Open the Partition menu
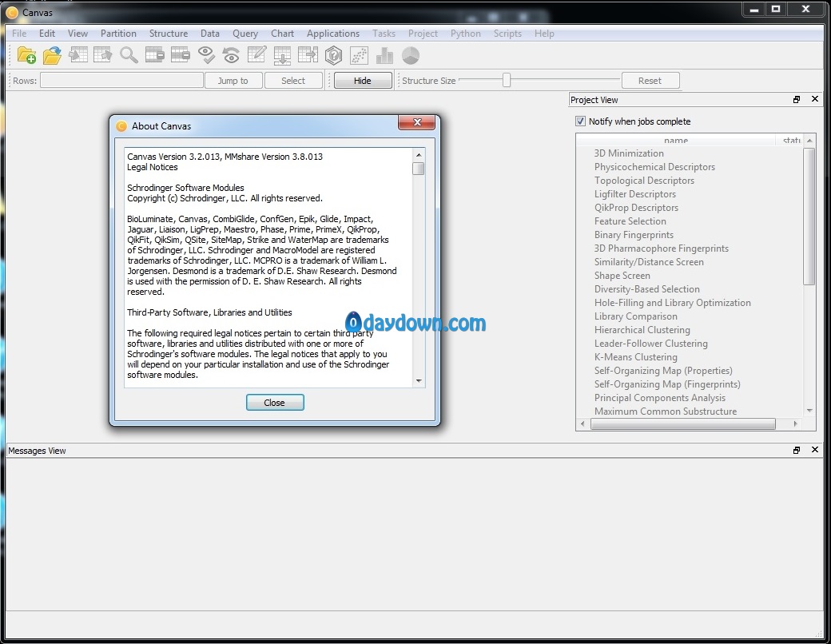Viewport: 831px width, 644px height. (x=118, y=34)
